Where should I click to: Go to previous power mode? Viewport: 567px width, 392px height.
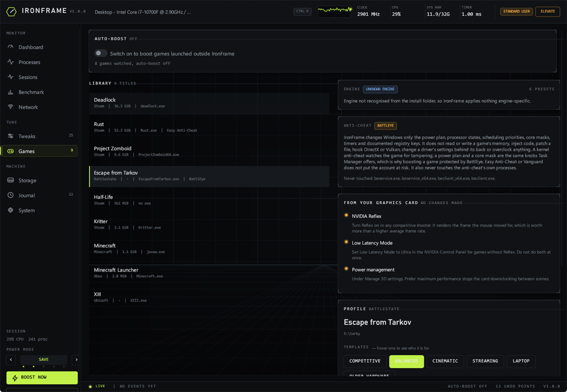click(x=11, y=360)
